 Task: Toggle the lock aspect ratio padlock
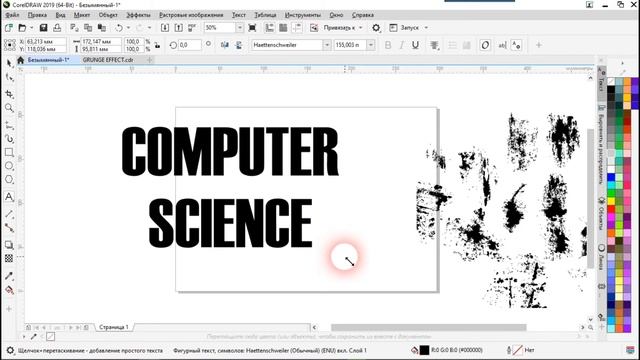157,45
